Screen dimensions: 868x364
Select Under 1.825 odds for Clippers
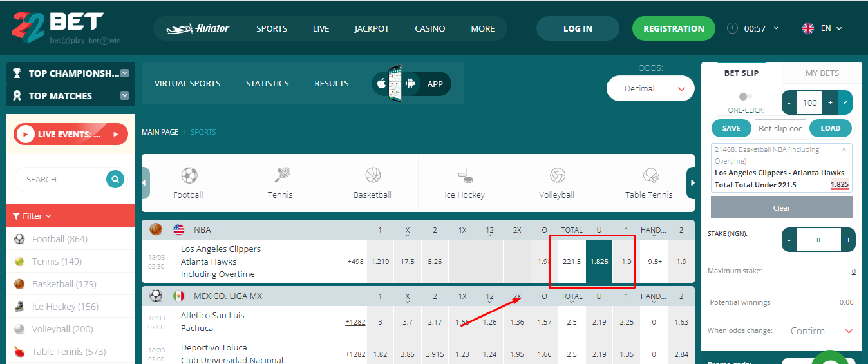[x=599, y=262]
